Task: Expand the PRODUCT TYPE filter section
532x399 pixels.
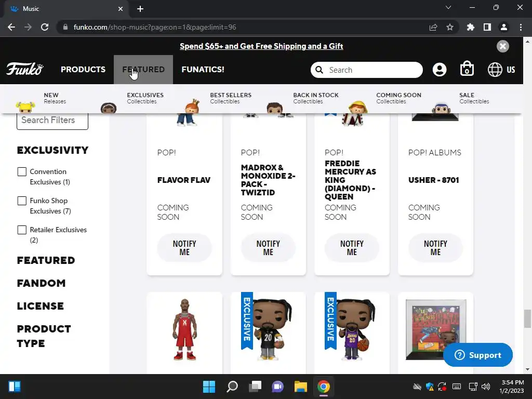Action: pyautogui.click(x=44, y=336)
